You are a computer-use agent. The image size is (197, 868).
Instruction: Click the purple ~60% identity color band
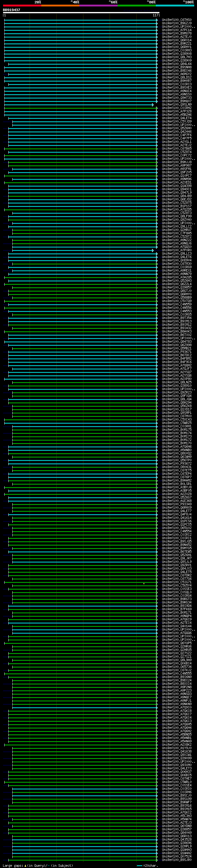pos(99,6)
